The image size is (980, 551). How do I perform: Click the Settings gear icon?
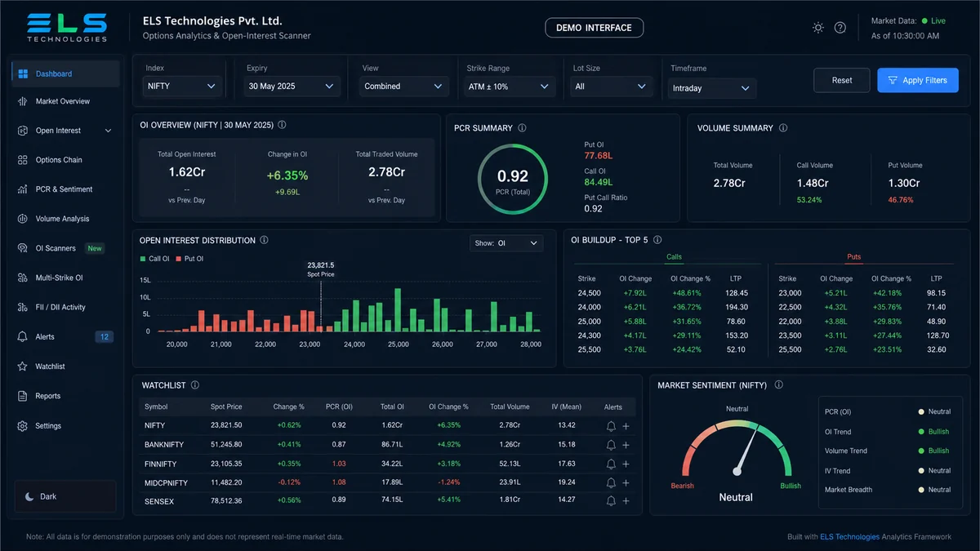pos(22,426)
